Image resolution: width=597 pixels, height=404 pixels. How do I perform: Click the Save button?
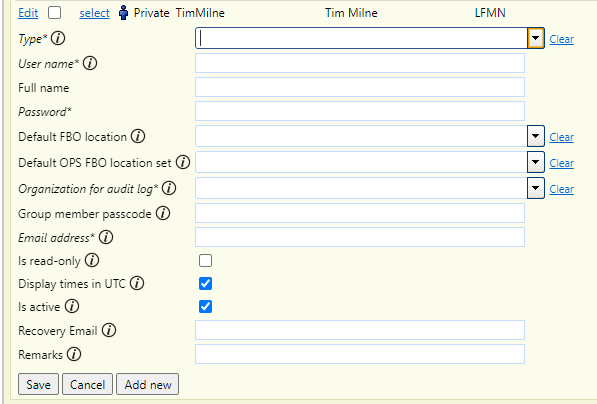click(38, 384)
